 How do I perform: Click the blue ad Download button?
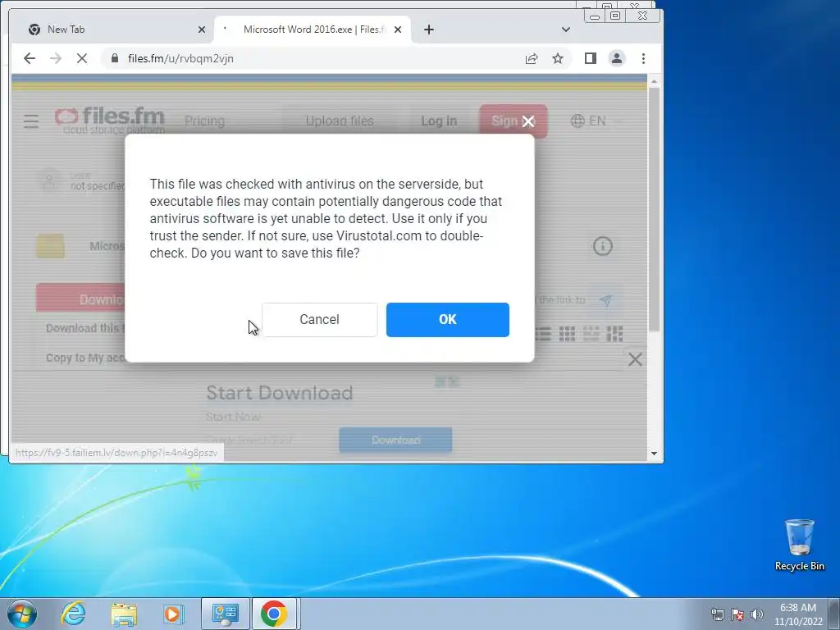[x=395, y=440]
